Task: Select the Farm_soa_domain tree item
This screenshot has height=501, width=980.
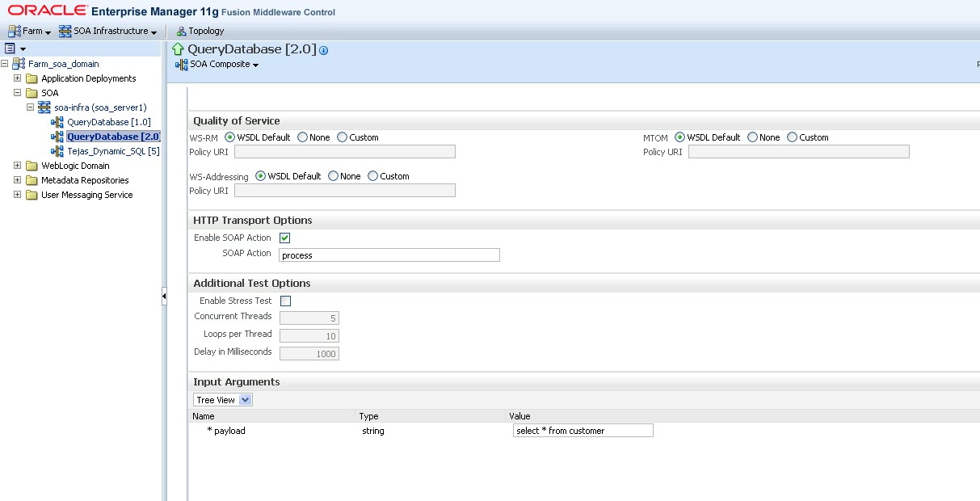Action: (64, 64)
